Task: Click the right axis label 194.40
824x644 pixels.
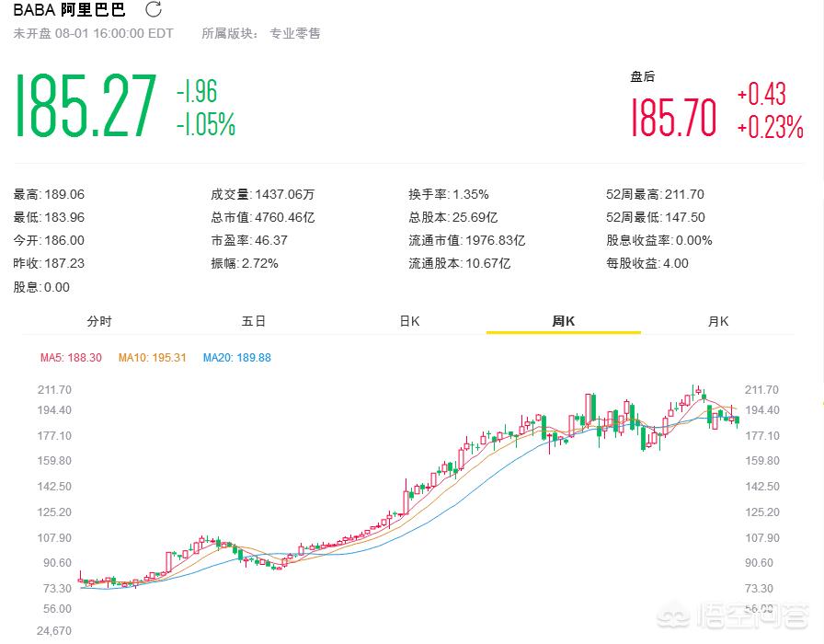Action: click(x=762, y=410)
